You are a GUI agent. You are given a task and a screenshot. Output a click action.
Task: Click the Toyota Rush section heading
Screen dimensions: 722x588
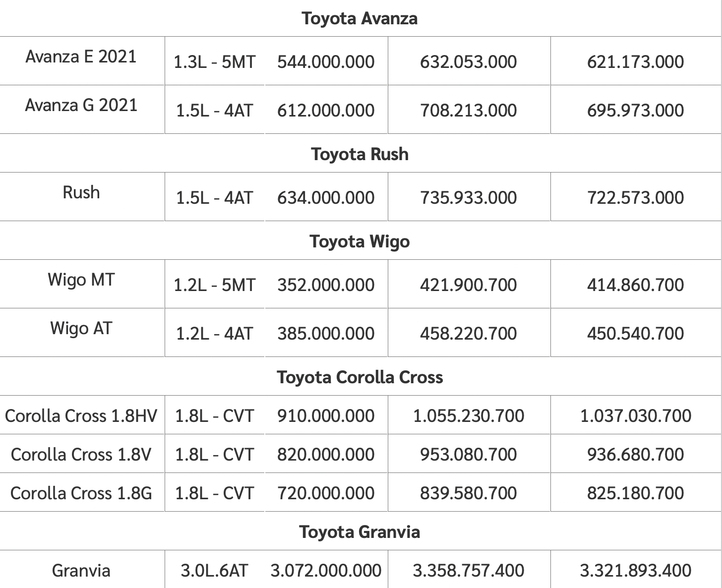point(360,154)
